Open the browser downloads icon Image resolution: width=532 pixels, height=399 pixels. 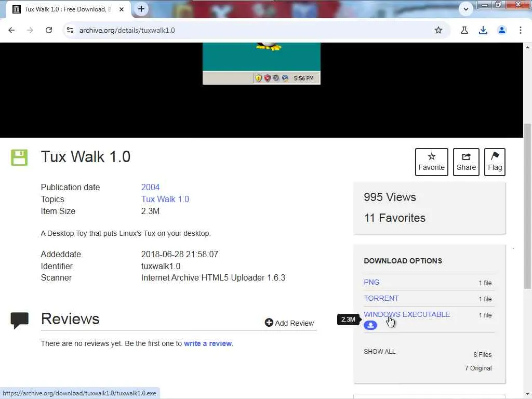click(x=483, y=30)
